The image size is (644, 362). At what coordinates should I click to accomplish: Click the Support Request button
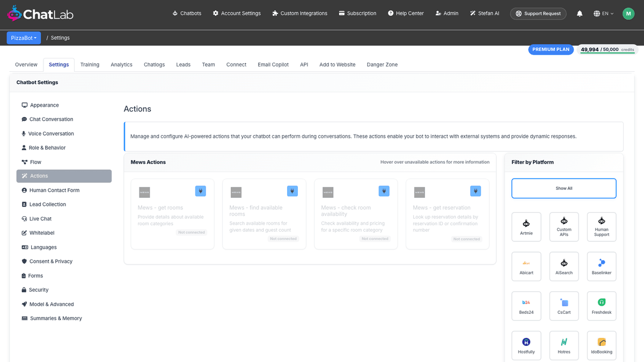point(538,13)
